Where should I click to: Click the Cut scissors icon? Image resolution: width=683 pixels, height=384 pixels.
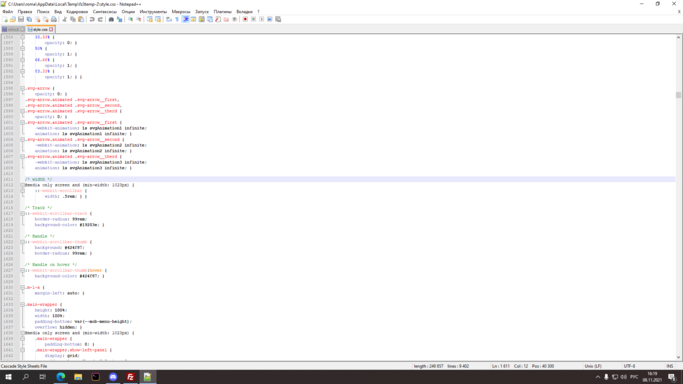coord(64,19)
